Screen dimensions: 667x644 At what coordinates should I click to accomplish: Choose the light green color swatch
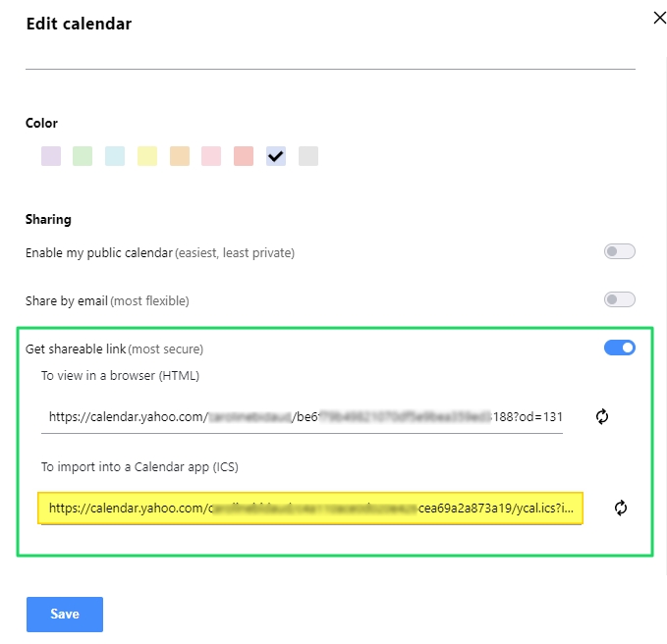pyautogui.click(x=83, y=156)
